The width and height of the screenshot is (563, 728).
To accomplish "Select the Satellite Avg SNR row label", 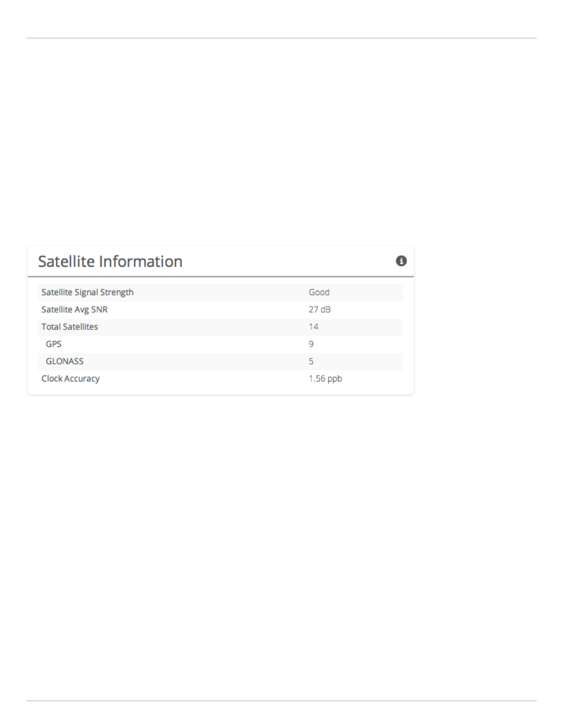I will (x=75, y=310).
